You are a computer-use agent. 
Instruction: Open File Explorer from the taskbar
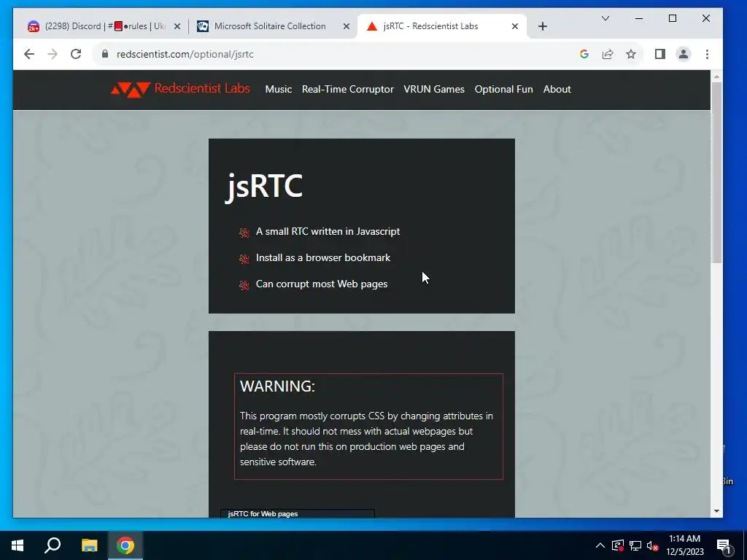pos(89,545)
